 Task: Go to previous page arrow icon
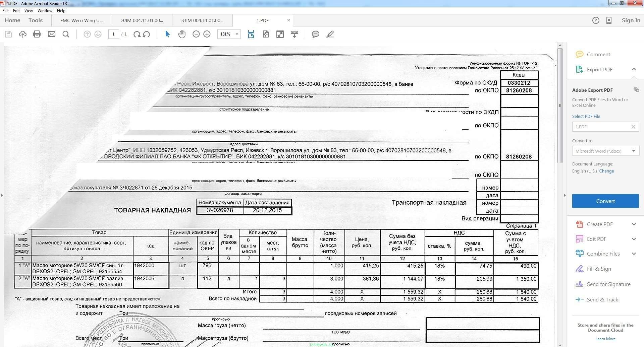pos(87,34)
